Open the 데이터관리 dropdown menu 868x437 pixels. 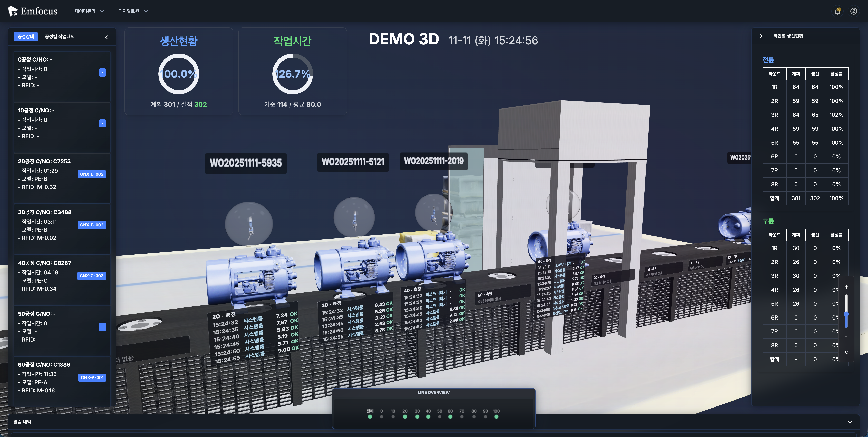[89, 11]
